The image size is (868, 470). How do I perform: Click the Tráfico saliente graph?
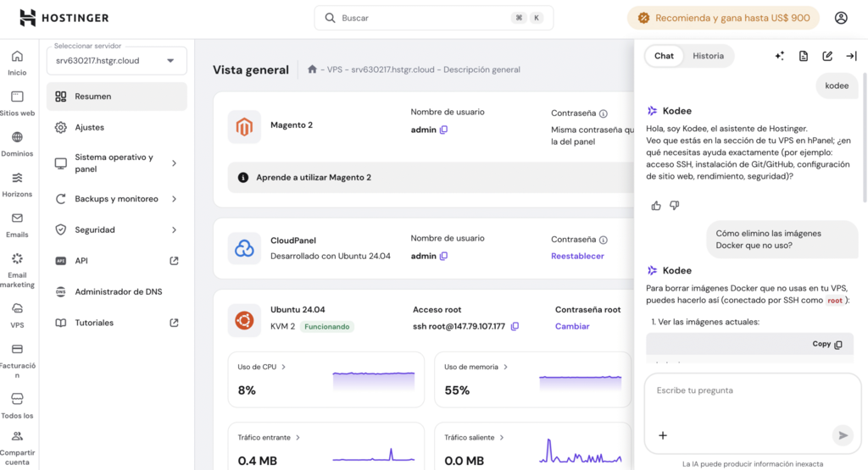(580, 451)
